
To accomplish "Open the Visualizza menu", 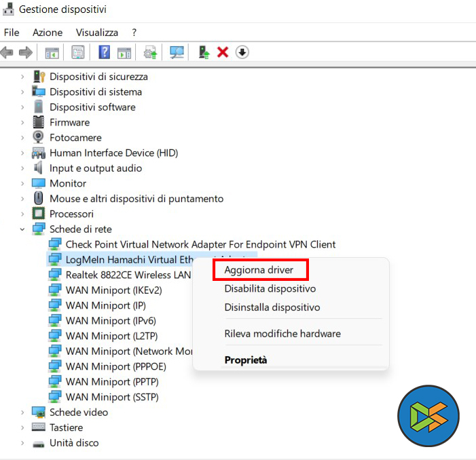I will point(97,33).
